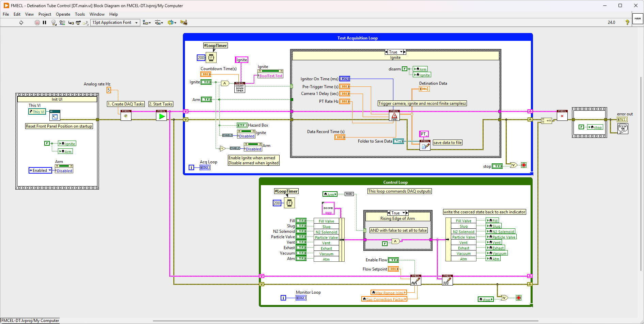
Task: Click the green Start Tasks subVI icon
Action: (x=161, y=115)
